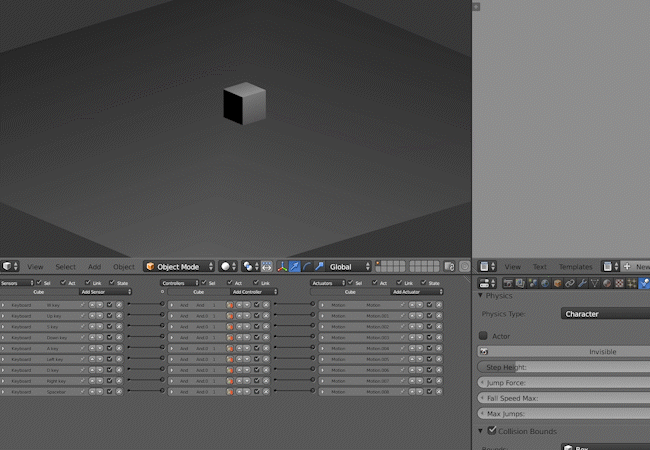Screen dimensions: 650x450
Task: Click the Actuators Cube object button
Action: click(351, 292)
